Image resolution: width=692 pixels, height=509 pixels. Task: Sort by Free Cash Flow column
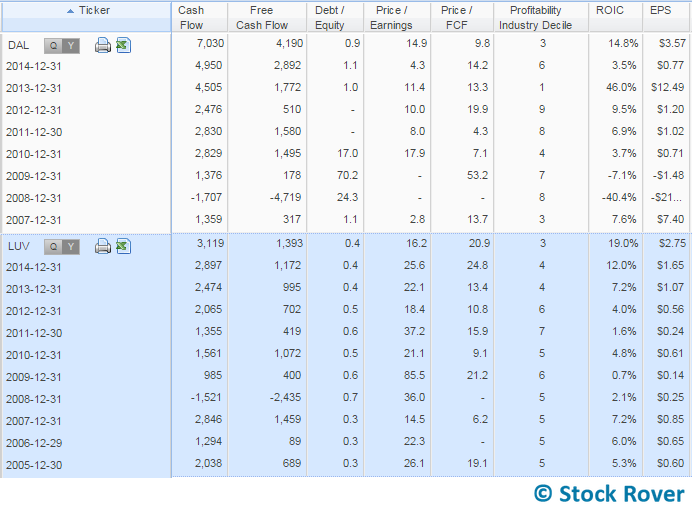(x=267, y=17)
